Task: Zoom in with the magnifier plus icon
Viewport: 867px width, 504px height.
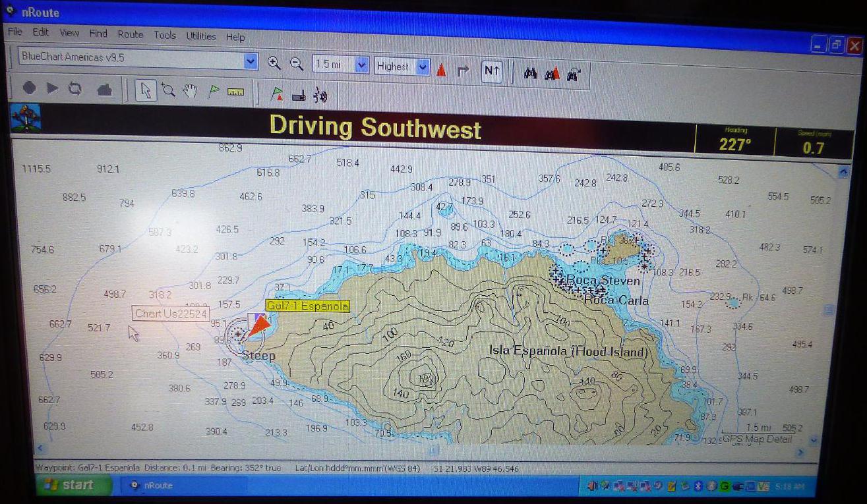Action: (274, 63)
